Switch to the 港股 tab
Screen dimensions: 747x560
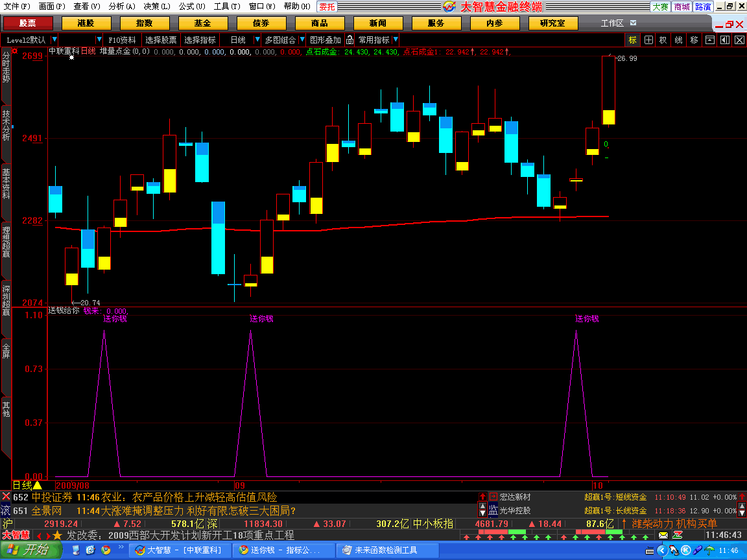[x=86, y=23]
